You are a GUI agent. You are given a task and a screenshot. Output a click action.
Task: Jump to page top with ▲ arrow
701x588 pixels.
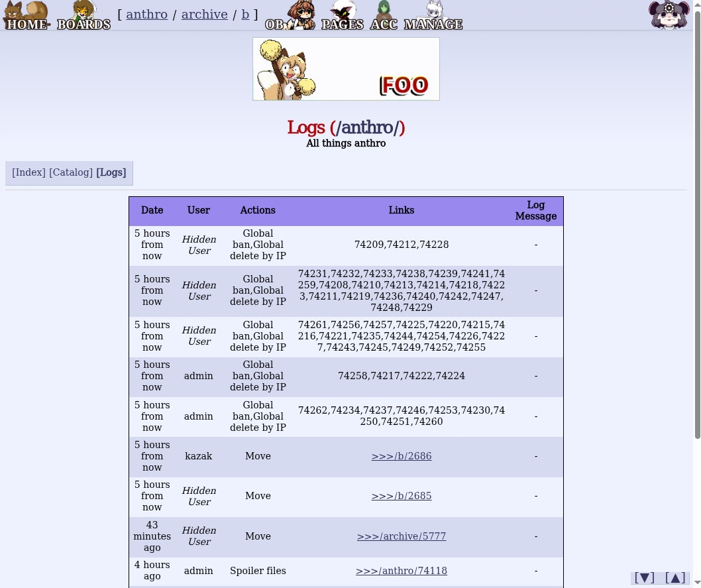point(675,577)
